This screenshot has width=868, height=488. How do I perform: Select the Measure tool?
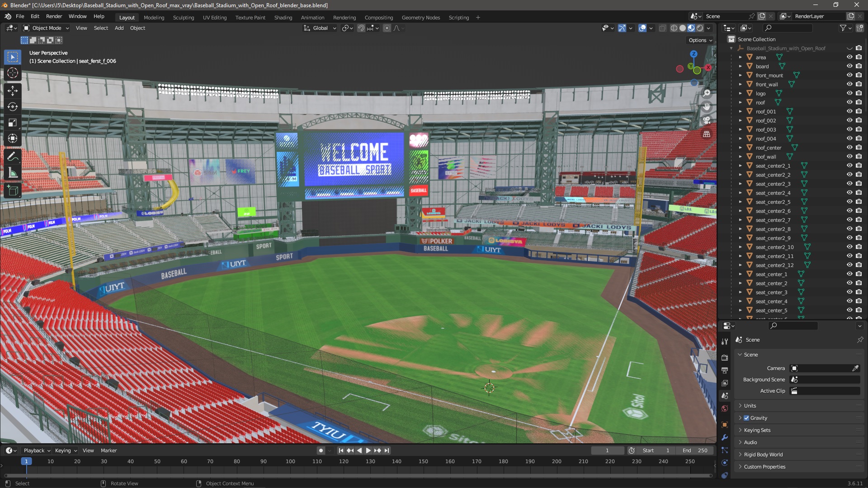click(x=13, y=173)
